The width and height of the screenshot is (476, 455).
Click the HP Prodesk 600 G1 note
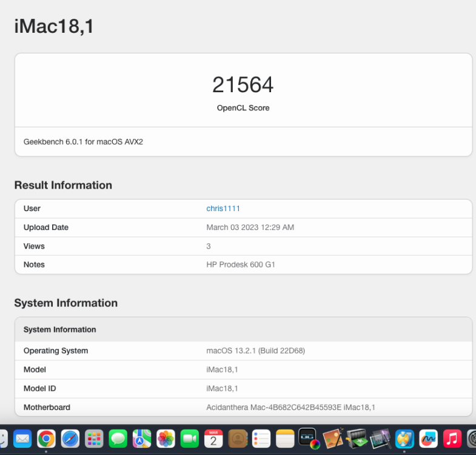(241, 265)
